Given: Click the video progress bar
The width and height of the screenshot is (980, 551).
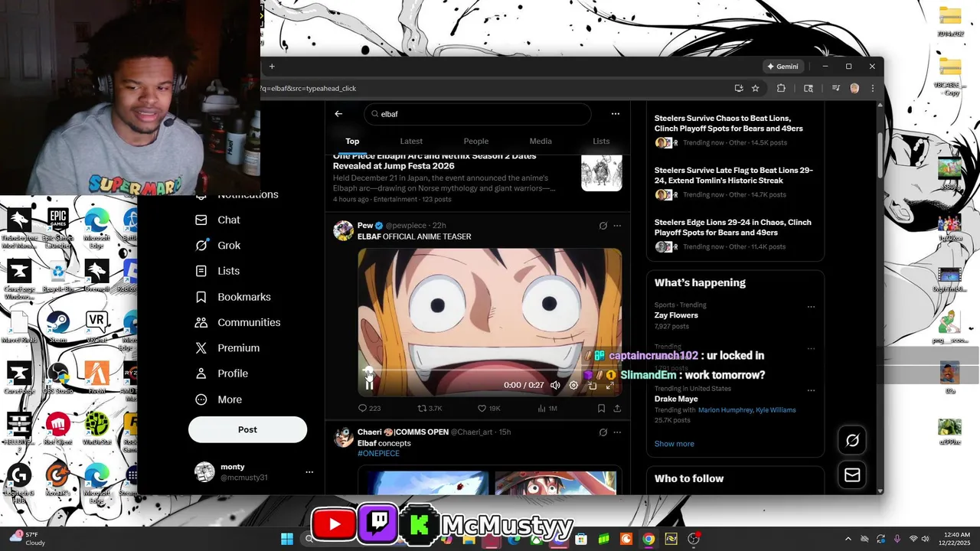Looking at the screenshot, I should coord(490,370).
